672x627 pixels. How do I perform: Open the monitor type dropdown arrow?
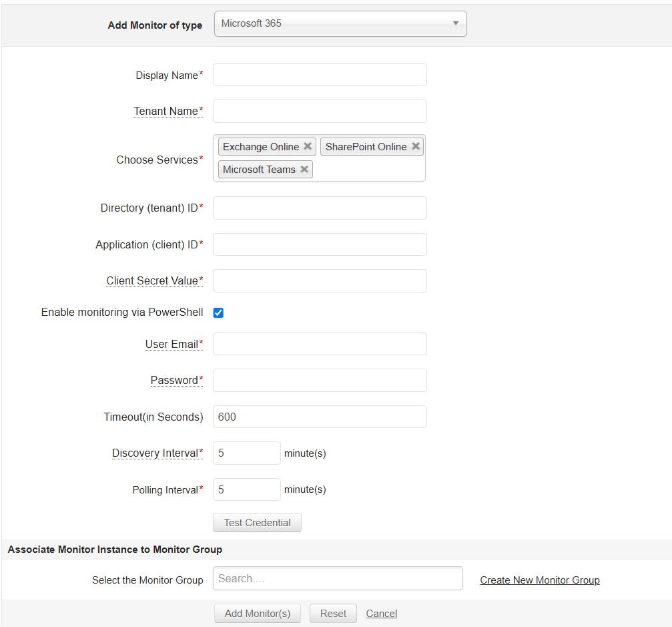[x=456, y=23]
